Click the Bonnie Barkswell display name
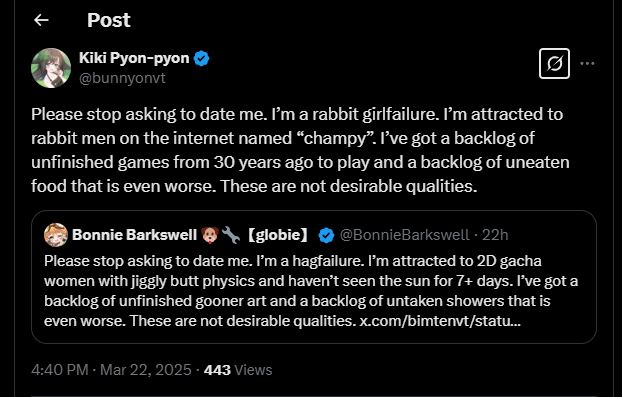The height and width of the screenshot is (397, 622). pos(134,235)
